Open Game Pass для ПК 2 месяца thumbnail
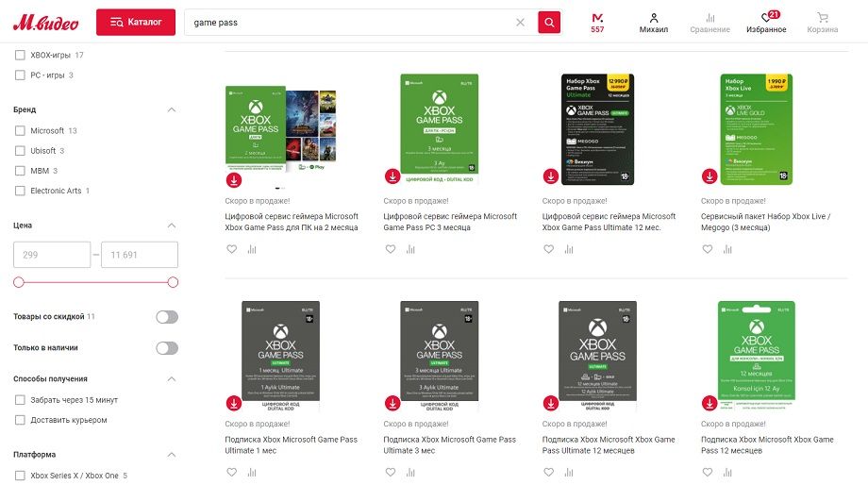Viewport: 868px width, 485px height. point(280,129)
